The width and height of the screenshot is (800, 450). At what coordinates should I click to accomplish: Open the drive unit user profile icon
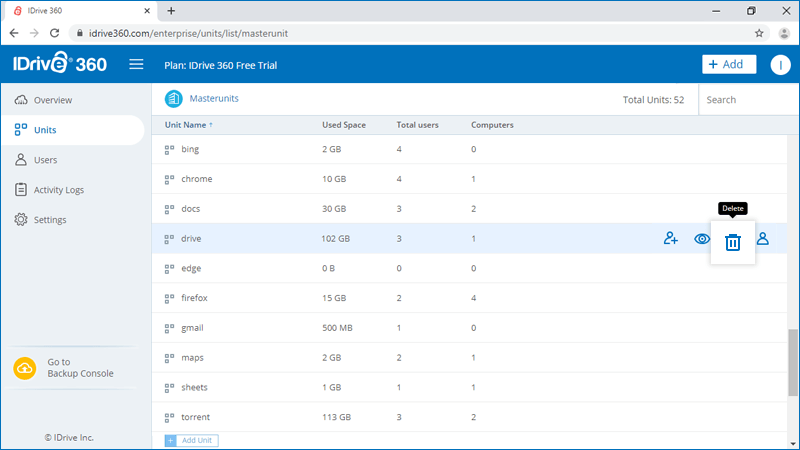tap(763, 238)
